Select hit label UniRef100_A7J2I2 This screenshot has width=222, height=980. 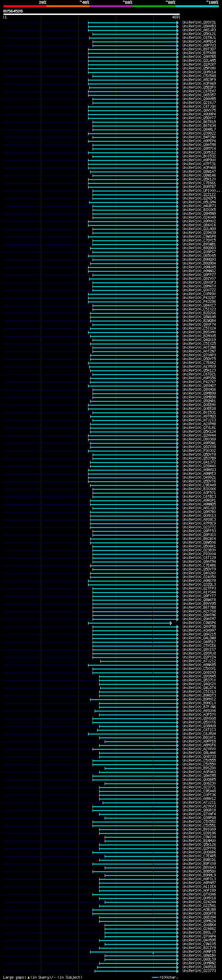click(x=199, y=661)
